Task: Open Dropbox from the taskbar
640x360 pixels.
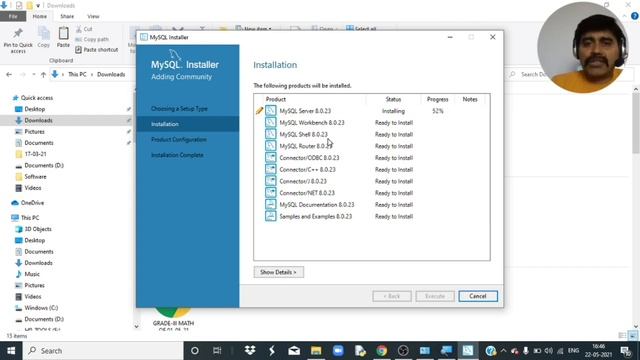Action: (250, 351)
